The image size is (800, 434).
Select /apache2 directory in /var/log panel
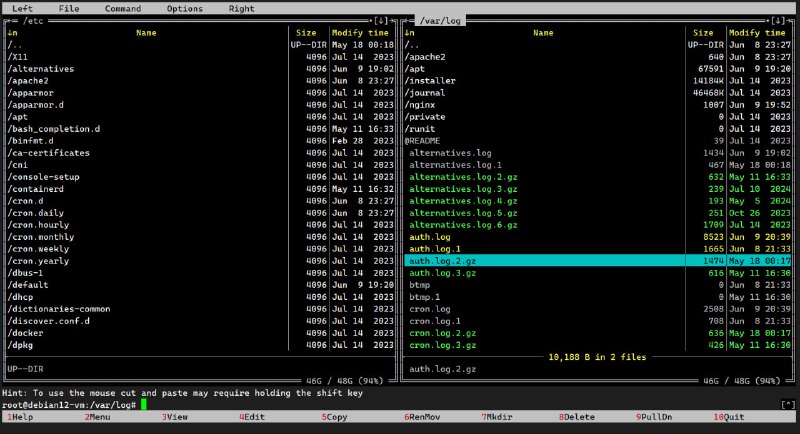[544, 57]
